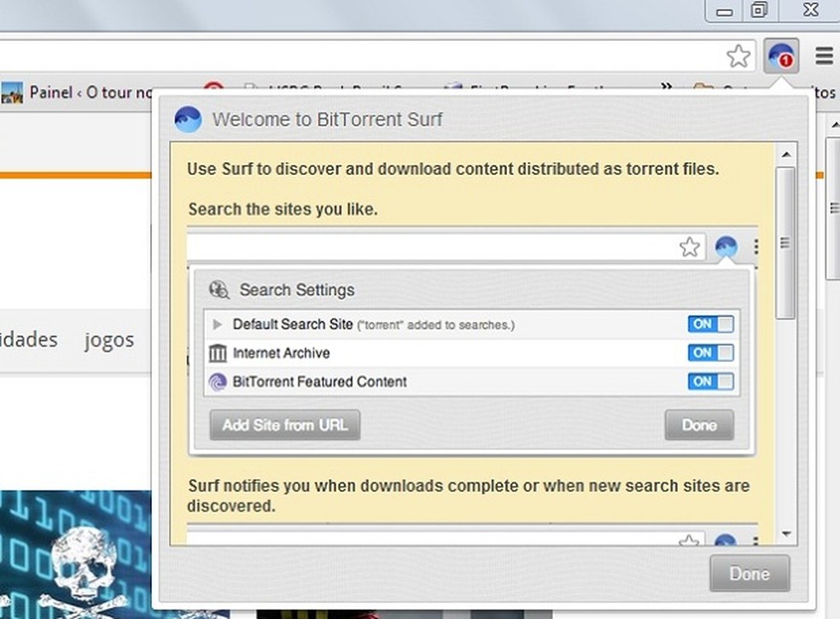The height and width of the screenshot is (619, 840).
Task: Click the Painel bookmark favicon
Action: pos(12,92)
